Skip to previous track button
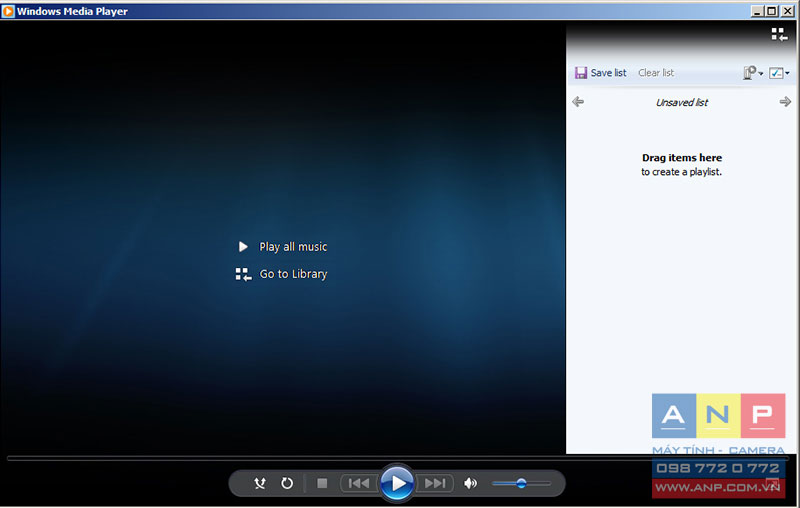 [359, 483]
